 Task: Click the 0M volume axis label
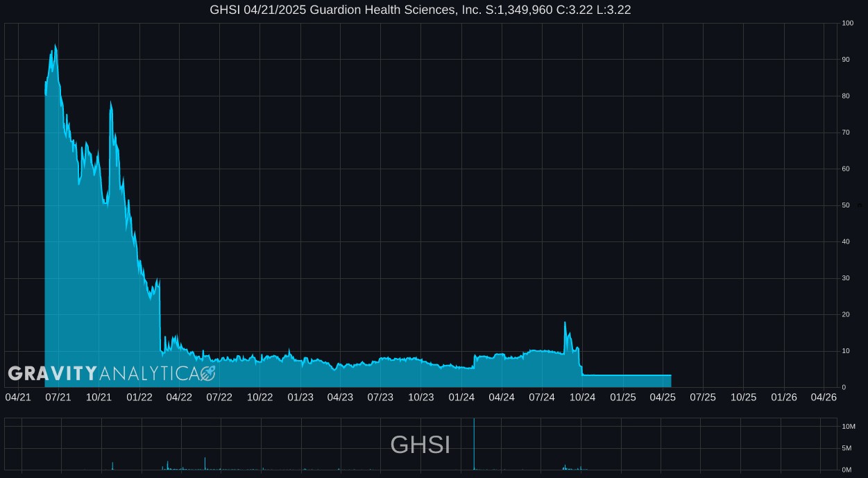point(847,470)
